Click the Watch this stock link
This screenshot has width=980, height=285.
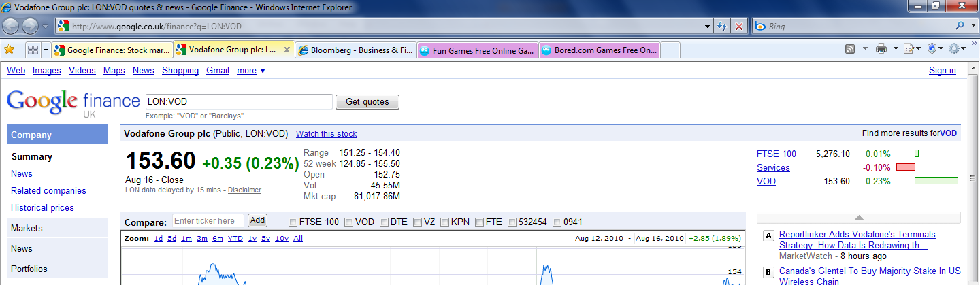pyautogui.click(x=326, y=134)
